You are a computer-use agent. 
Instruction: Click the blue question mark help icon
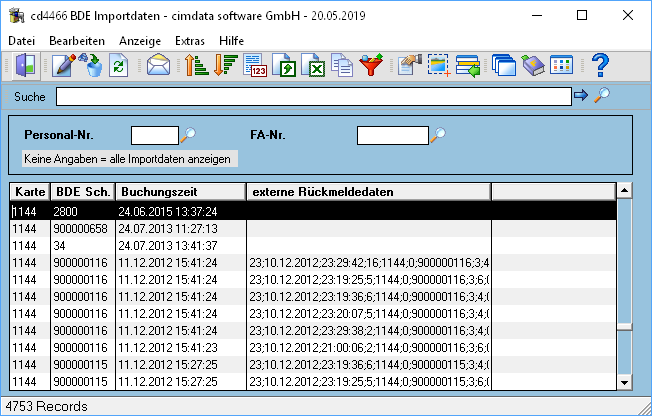(x=600, y=65)
